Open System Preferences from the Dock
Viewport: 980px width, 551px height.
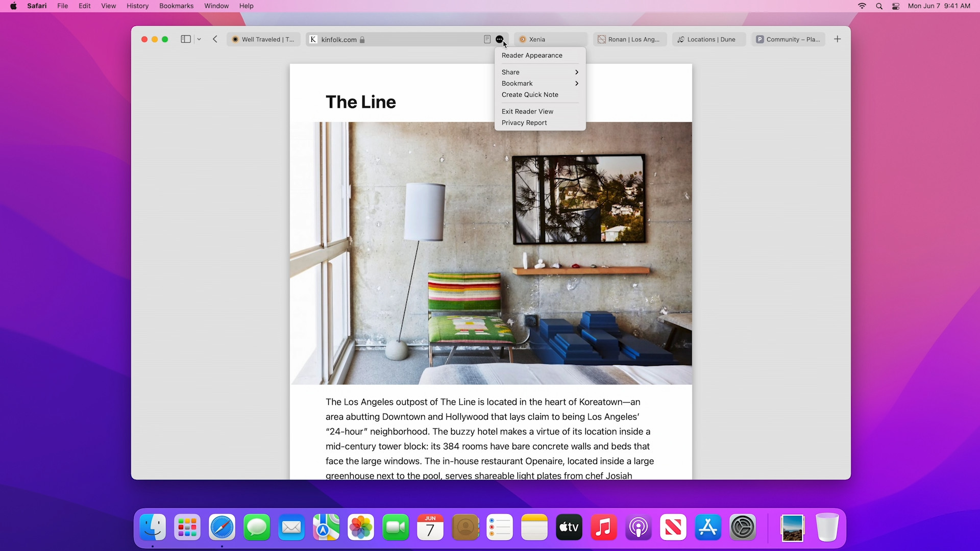tap(743, 527)
